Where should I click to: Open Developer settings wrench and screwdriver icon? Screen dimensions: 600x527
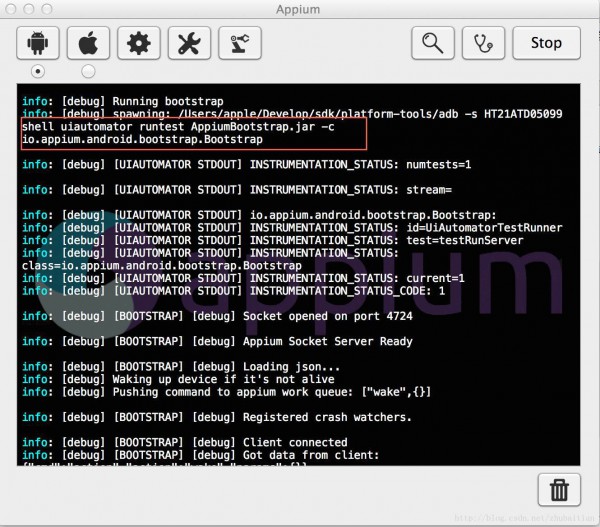pos(189,43)
